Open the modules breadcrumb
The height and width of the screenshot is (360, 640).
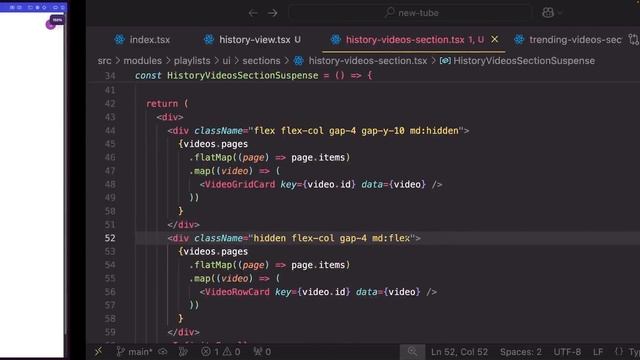point(142,61)
